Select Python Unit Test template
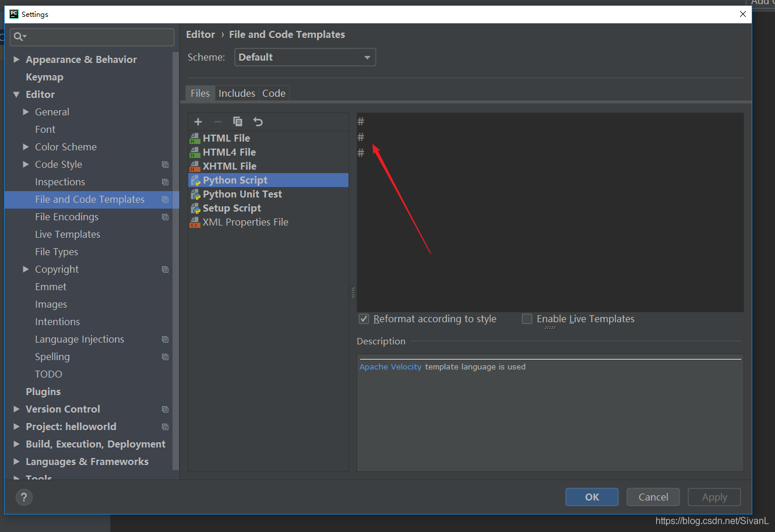 coord(268,194)
